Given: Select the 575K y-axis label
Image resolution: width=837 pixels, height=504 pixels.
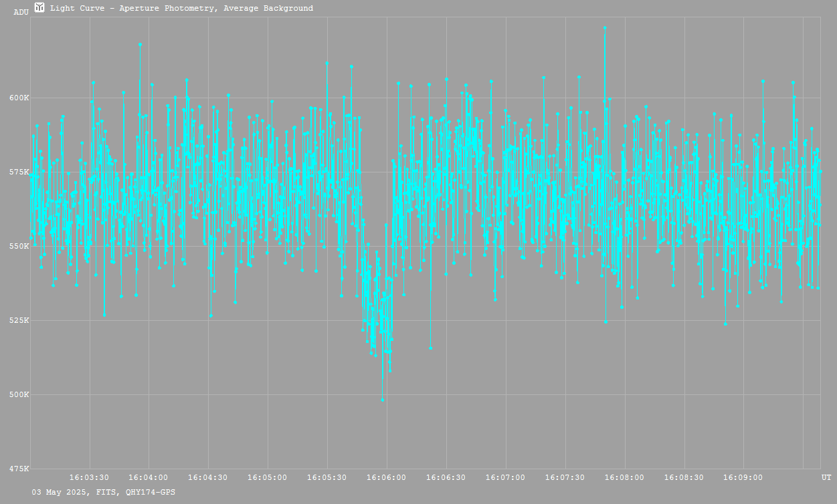Looking at the screenshot, I should click(19, 172).
